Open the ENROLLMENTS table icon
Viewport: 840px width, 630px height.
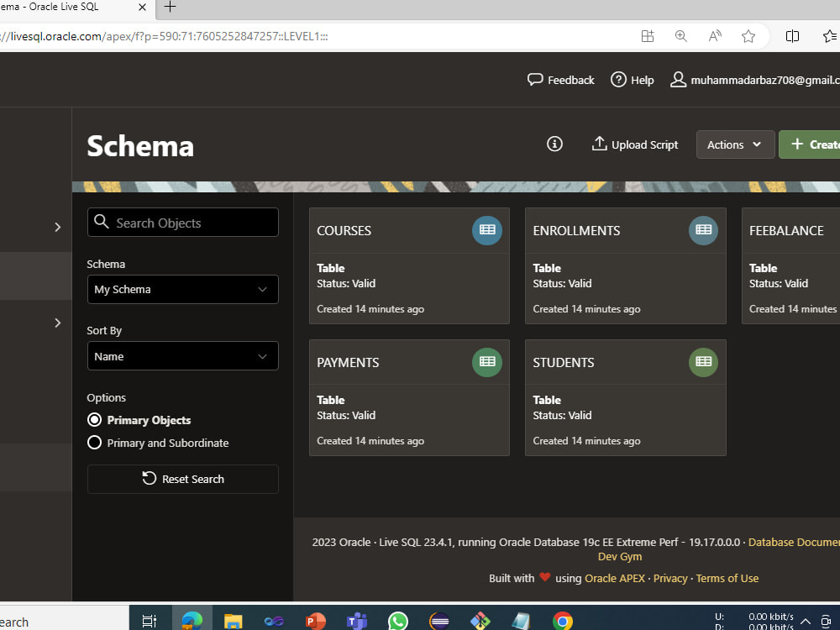coord(703,230)
